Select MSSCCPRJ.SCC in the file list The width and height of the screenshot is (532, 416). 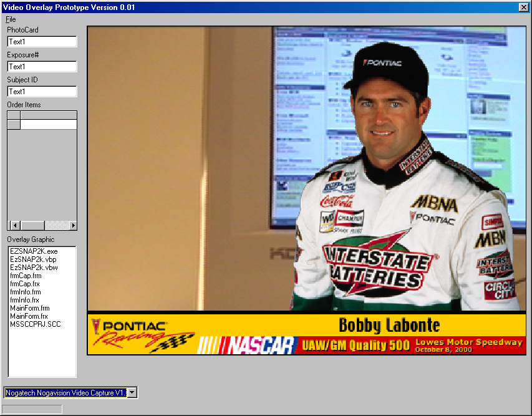pos(36,324)
